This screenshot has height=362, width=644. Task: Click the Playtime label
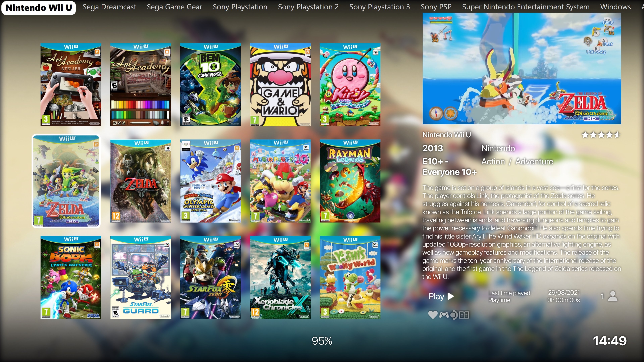(499, 300)
